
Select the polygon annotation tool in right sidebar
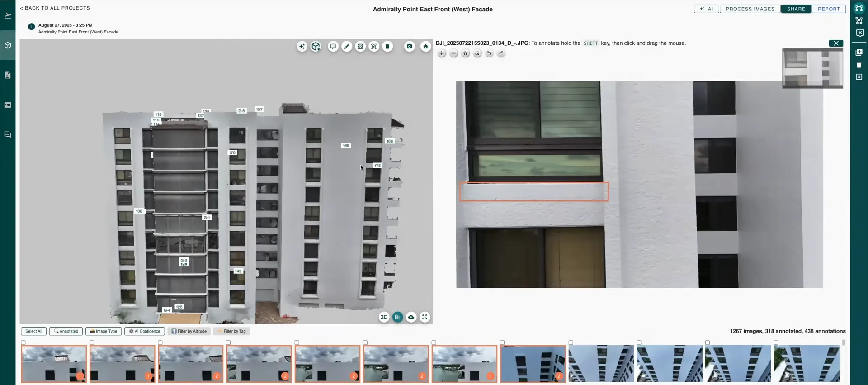tap(859, 20)
